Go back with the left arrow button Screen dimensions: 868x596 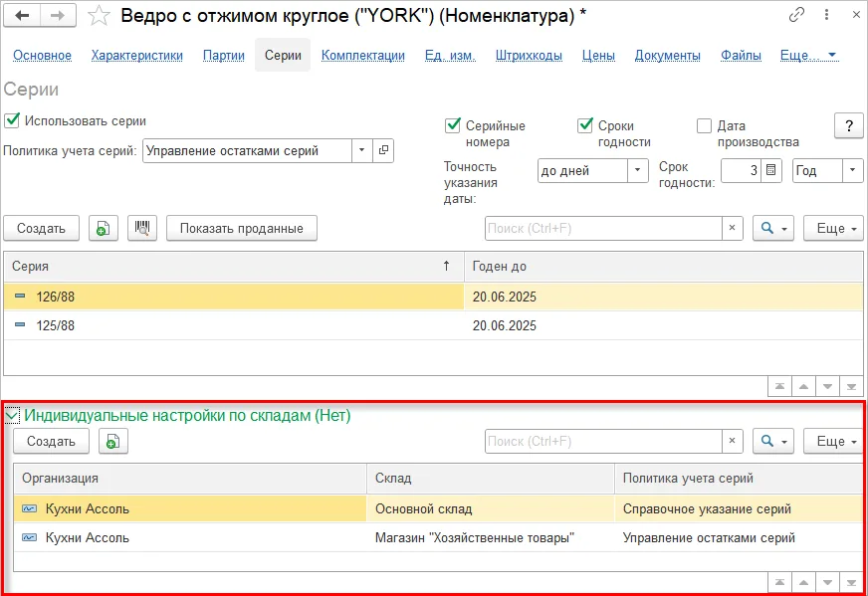pos(22,16)
